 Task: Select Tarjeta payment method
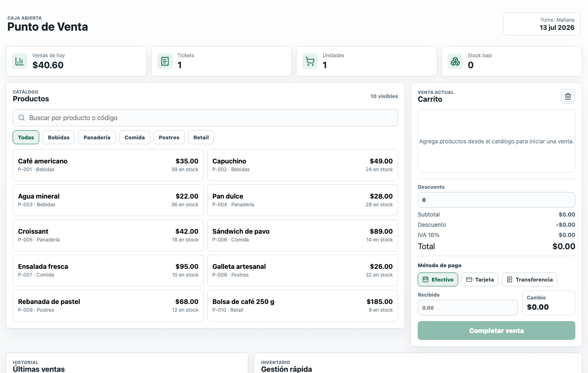click(480, 279)
